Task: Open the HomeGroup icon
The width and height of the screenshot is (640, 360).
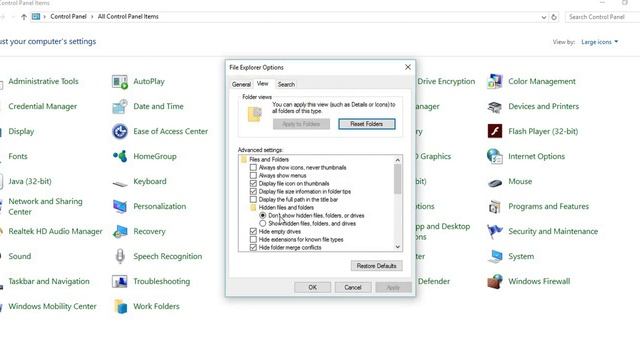Action: (120, 156)
